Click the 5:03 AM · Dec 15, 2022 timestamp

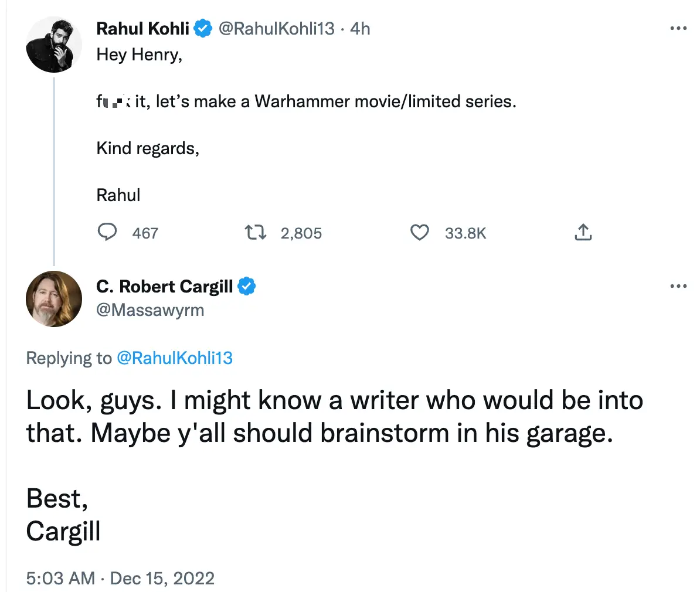(120, 579)
